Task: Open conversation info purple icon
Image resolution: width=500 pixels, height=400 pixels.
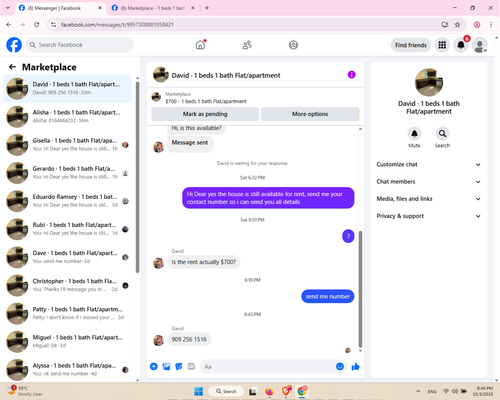Action: [x=351, y=75]
